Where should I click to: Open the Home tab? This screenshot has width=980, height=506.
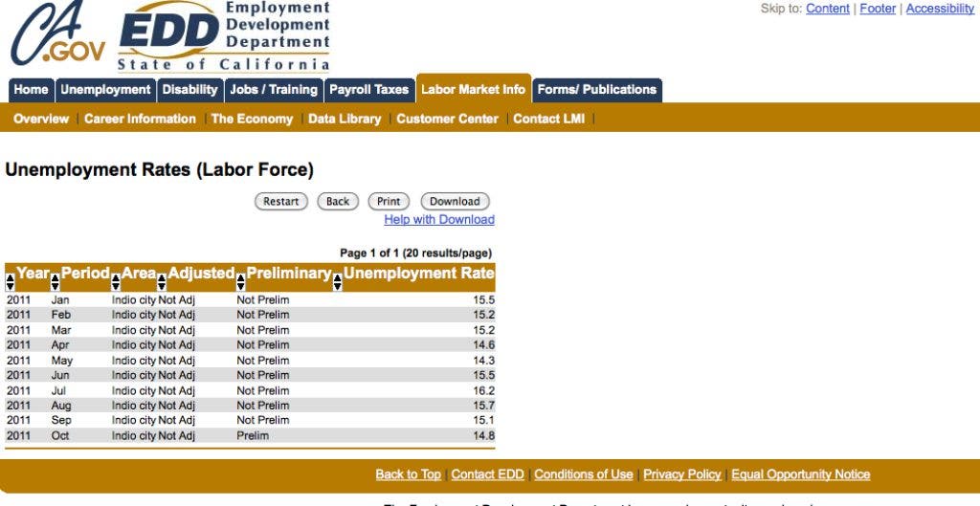(x=31, y=90)
